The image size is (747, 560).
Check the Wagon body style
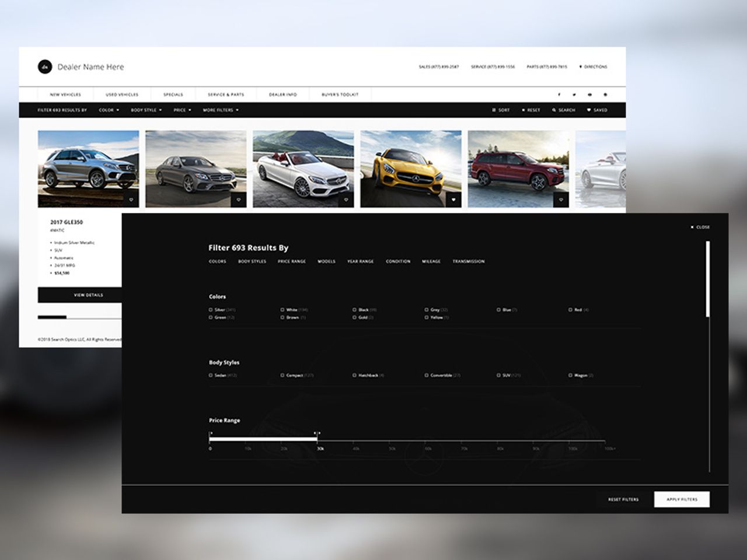tap(571, 376)
